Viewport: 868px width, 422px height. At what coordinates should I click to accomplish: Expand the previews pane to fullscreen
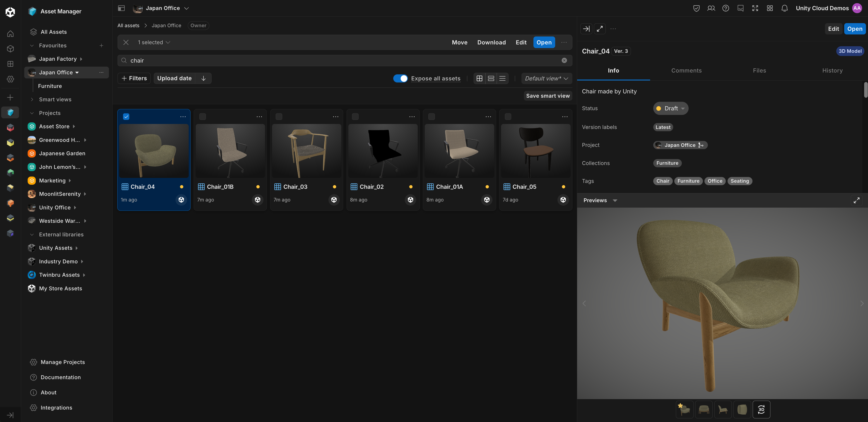coord(856,200)
